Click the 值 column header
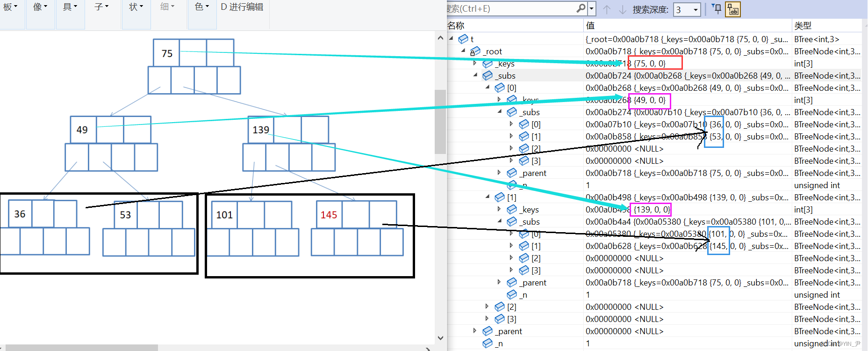The height and width of the screenshot is (351, 868). pos(688,25)
